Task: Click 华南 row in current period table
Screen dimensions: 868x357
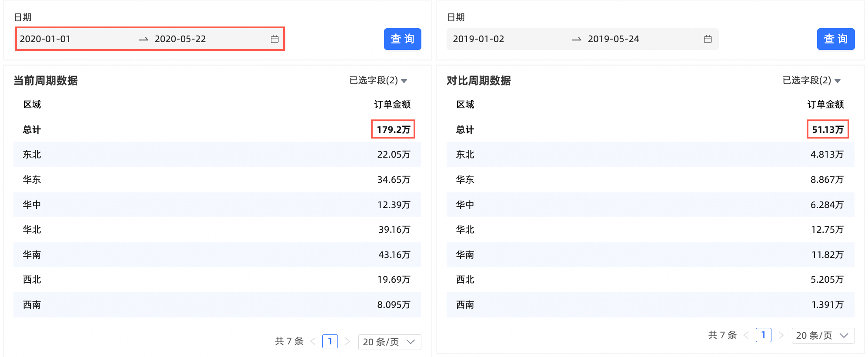Action: (x=217, y=255)
